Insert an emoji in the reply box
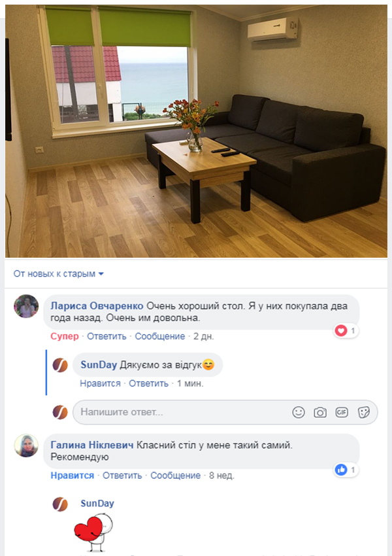392x556 pixels. pyautogui.click(x=299, y=412)
